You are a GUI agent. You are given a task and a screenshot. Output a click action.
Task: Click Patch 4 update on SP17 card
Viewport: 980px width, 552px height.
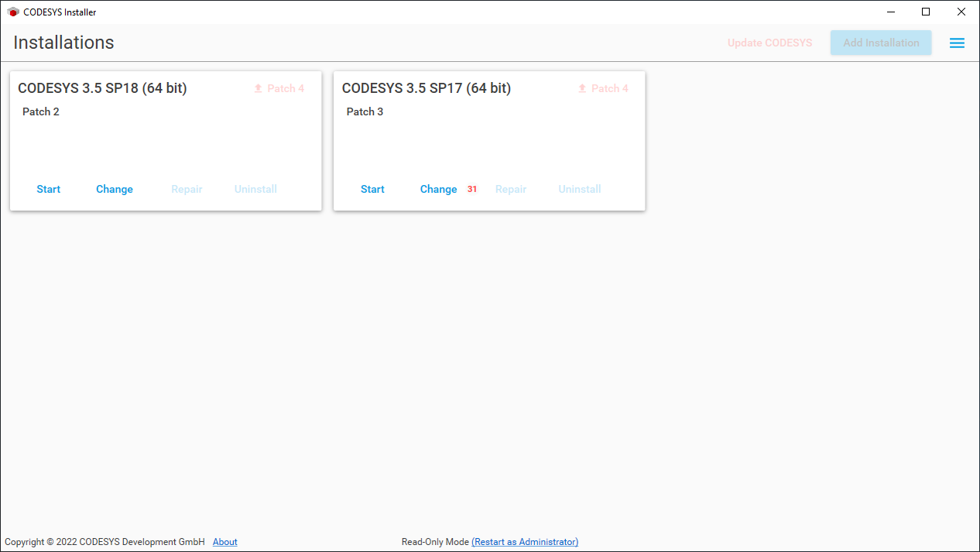tap(603, 88)
